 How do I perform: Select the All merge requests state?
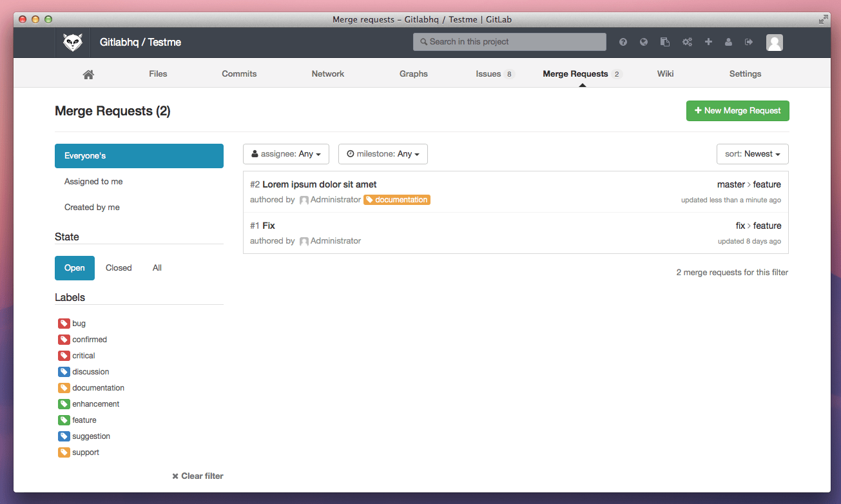157,267
